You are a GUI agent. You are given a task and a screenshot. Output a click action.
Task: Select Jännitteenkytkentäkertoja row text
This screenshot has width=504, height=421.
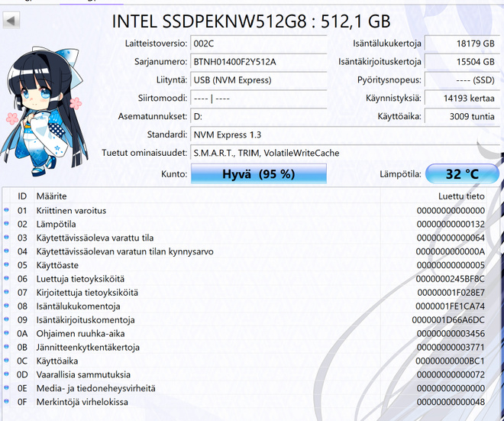pos(88,348)
